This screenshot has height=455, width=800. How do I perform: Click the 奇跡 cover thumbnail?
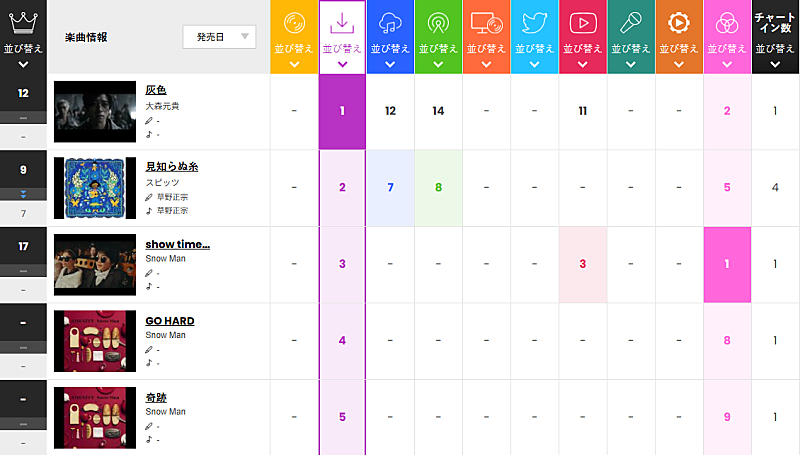[x=95, y=418]
